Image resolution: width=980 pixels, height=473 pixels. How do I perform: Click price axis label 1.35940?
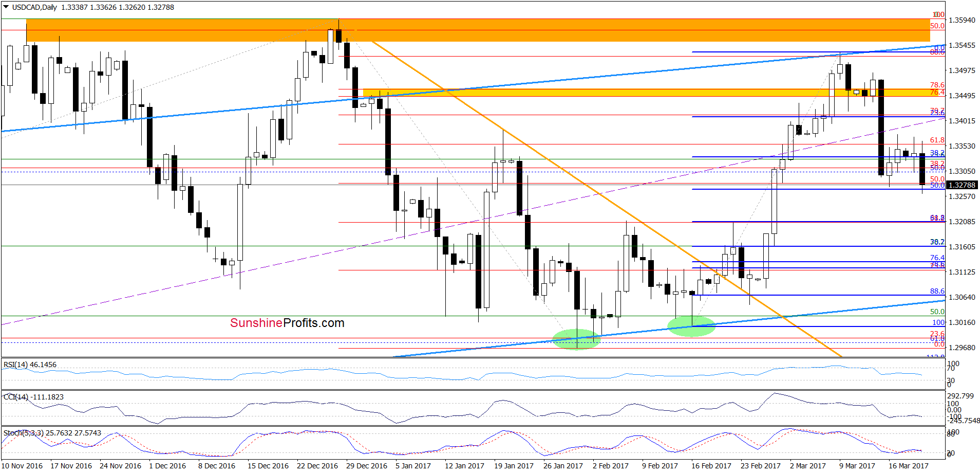[962, 20]
